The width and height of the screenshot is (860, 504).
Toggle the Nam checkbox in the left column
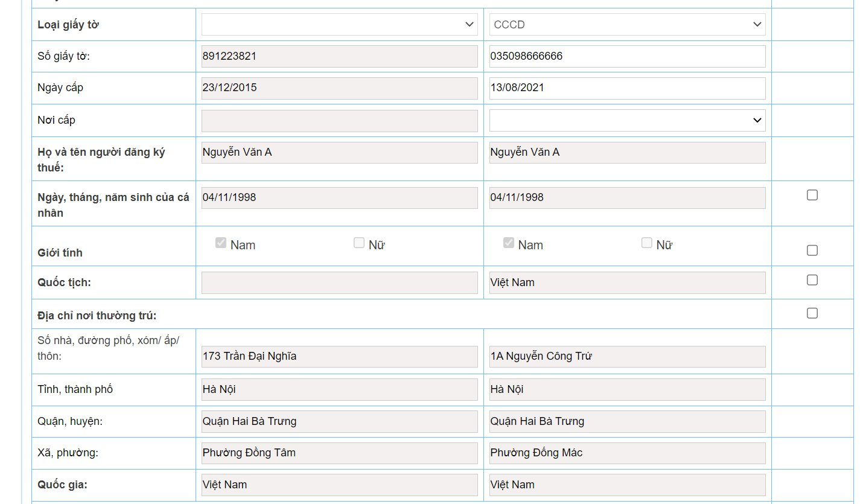tap(221, 243)
